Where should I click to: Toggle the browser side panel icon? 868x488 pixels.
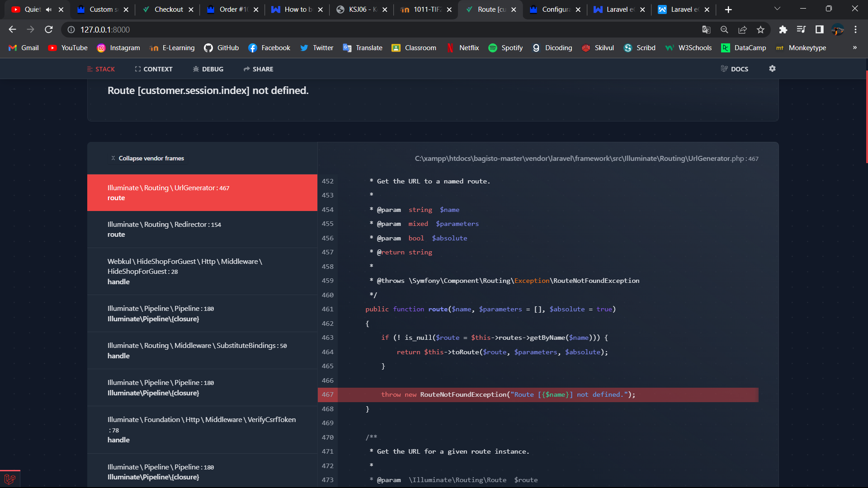click(x=819, y=29)
